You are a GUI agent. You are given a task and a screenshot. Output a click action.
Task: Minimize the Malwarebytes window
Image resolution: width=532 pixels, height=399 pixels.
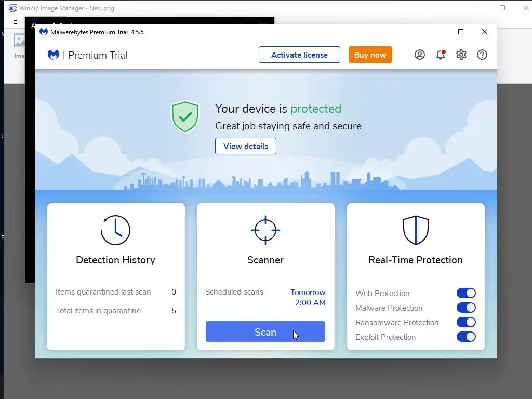437,32
